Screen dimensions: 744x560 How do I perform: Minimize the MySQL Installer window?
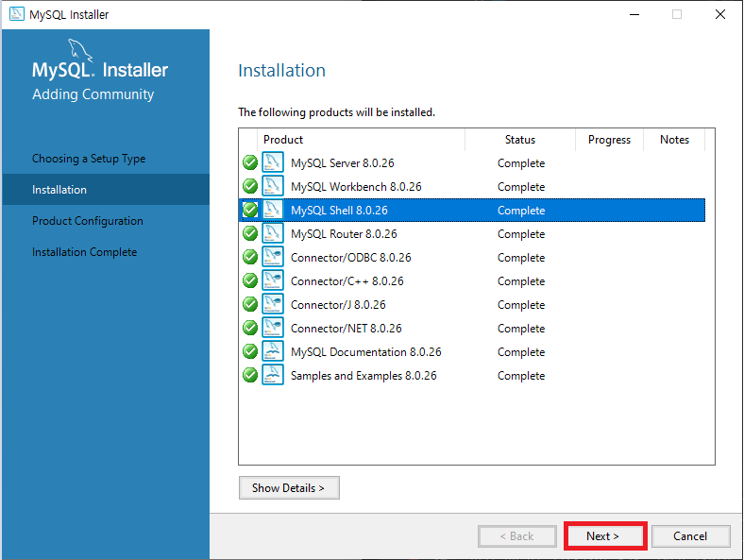pyautogui.click(x=634, y=14)
